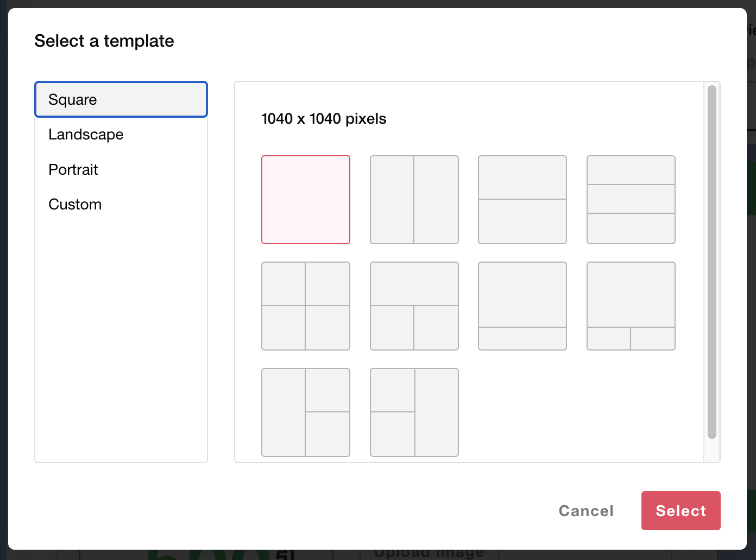Screen dimensions: 756x560
Task: Select two left cells with right column template
Action: click(414, 412)
